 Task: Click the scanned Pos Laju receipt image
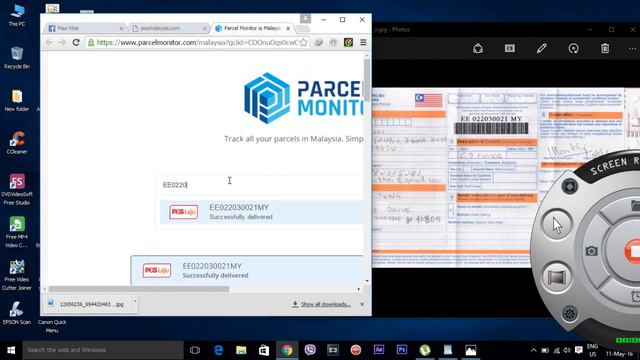tap(506, 178)
